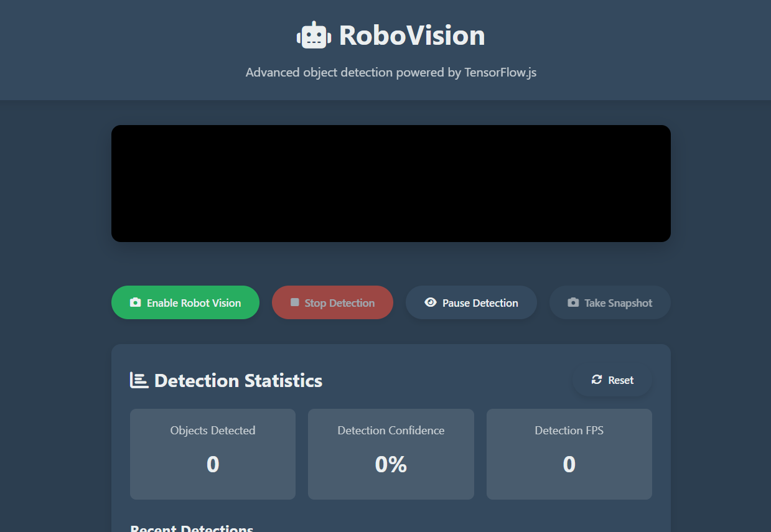Image resolution: width=771 pixels, height=532 pixels.
Task: Click the camera icon on Take Snapshot
Action: click(573, 302)
